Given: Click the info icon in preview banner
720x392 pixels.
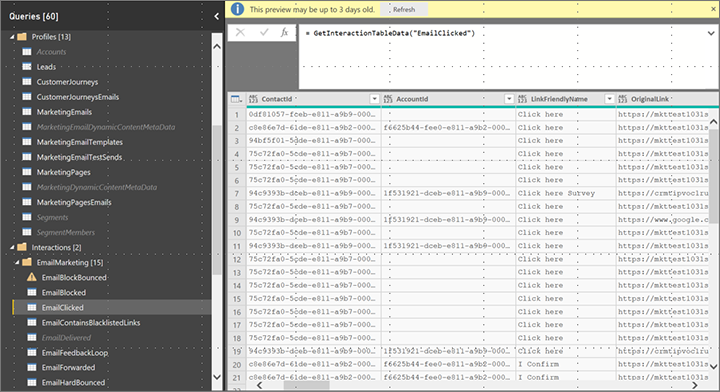Looking at the screenshot, I should click(x=237, y=9).
